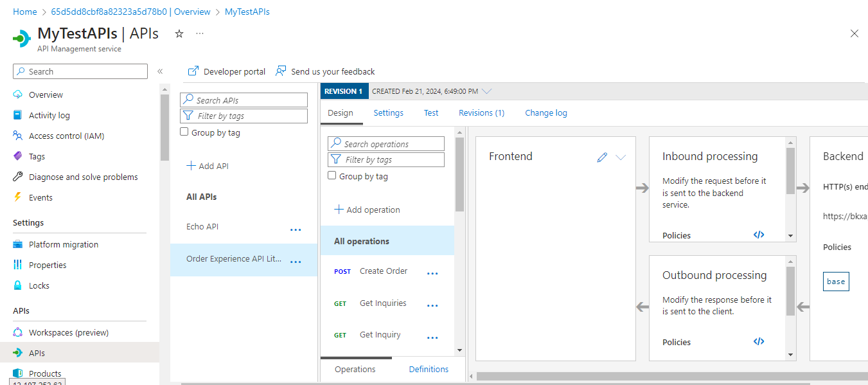Image resolution: width=868 pixels, height=385 pixels.
Task: Click the Platform migration icon
Action: point(18,244)
